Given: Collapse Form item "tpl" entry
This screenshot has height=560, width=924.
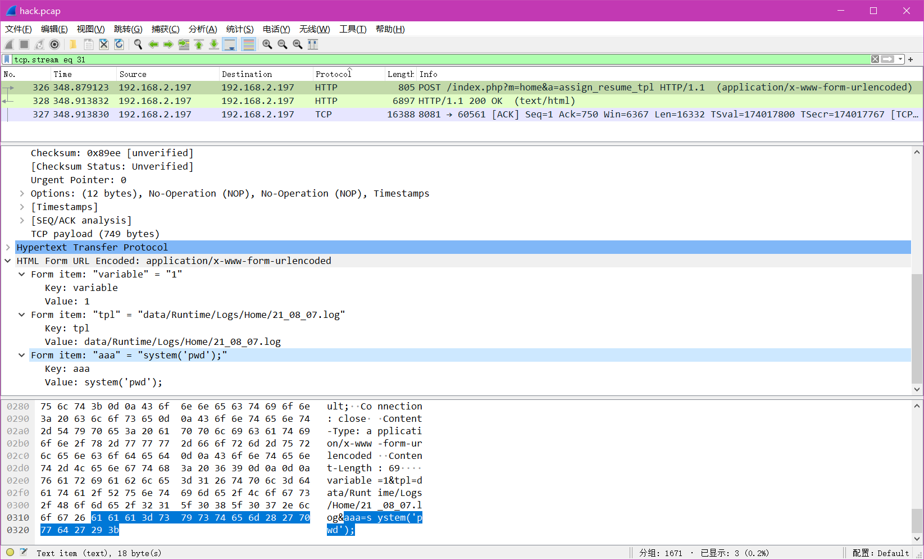Looking at the screenshot, I should coord(22,315).
